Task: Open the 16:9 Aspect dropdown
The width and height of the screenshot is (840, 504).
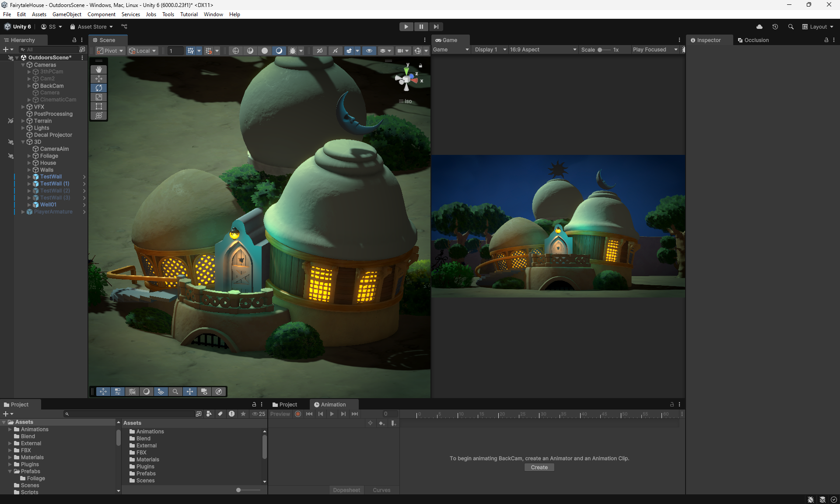Action: click(x=542, y=49)
